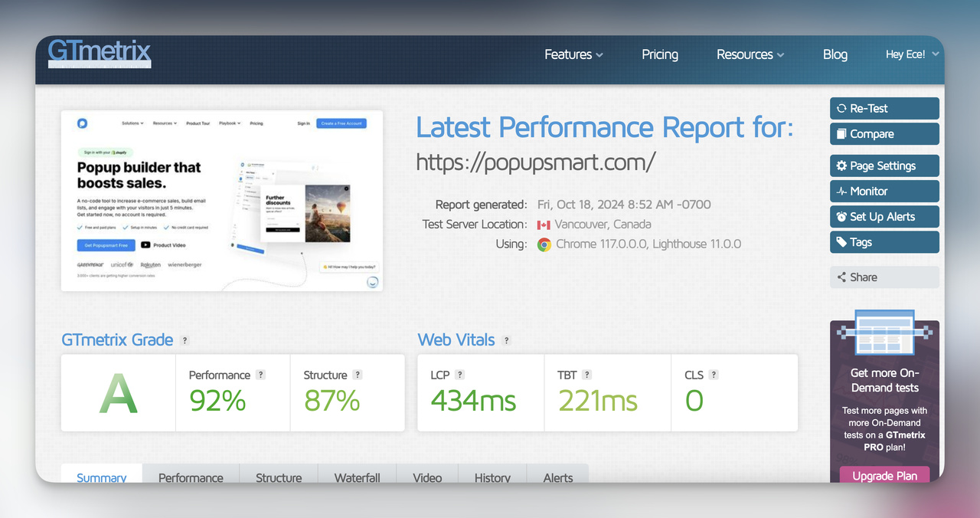Image resolution: width=980 pixels, height=518 pixels.
Task: Open the Hey Ece! account menu
Action: coord(913,54)
